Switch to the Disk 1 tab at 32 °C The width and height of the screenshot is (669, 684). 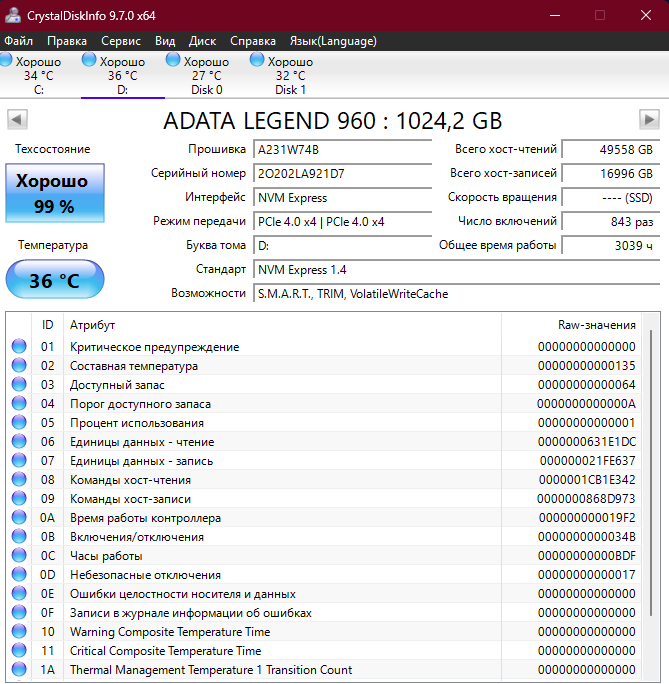coord(290,76)
